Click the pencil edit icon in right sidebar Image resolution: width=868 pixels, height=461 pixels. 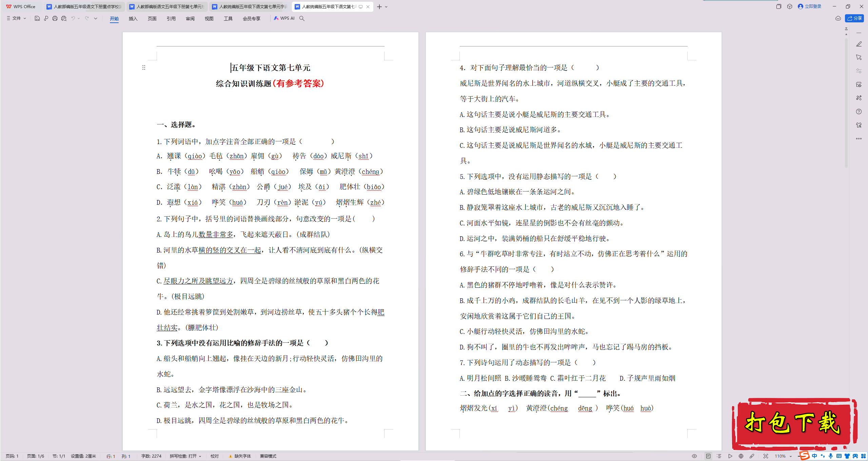[859, 44]
